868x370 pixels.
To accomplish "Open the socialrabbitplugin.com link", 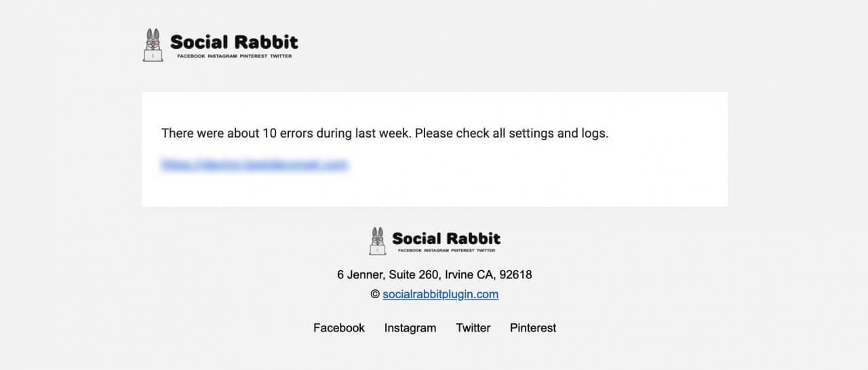I will coord(441,294).
